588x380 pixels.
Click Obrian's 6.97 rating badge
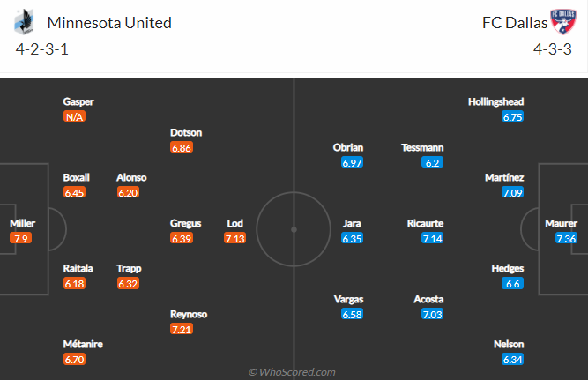tap(352, 163)
